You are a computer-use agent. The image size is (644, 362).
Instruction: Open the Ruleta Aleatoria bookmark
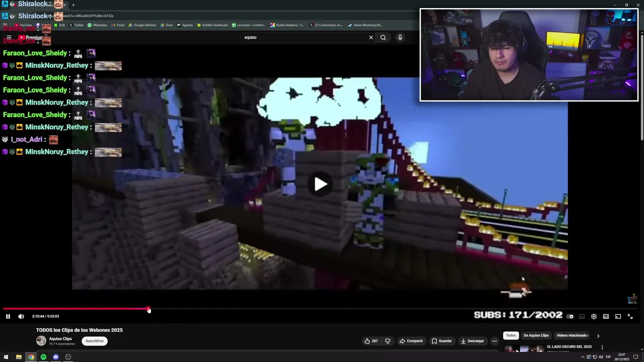click(x=287, y=25)
